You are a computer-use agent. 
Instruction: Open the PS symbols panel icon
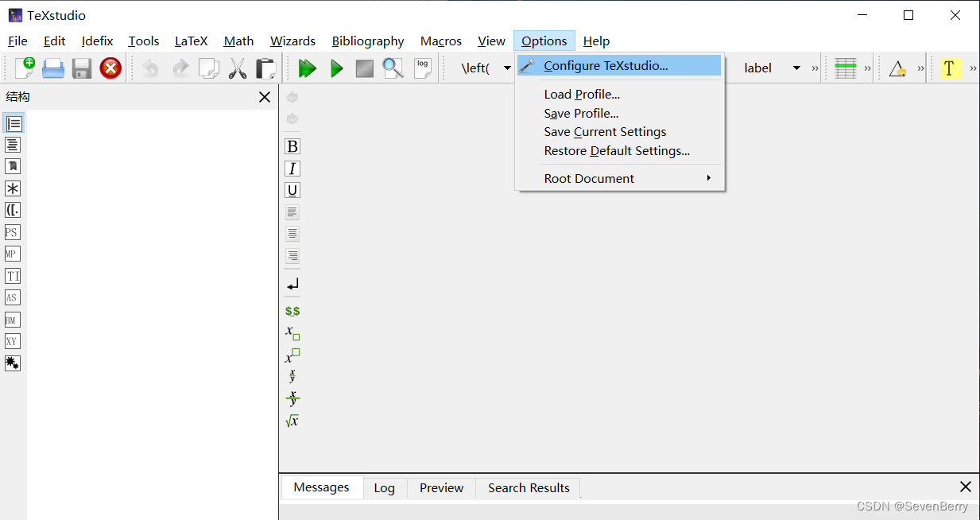(12, 232)
